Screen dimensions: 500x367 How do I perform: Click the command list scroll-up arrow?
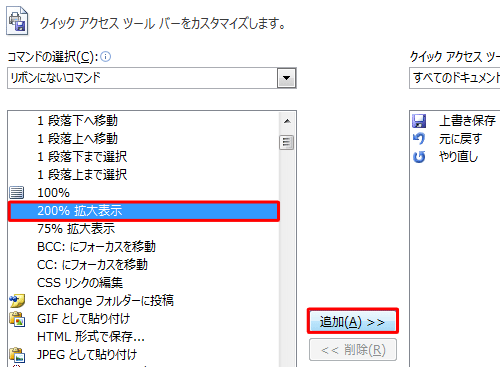[x=287, y=121]
